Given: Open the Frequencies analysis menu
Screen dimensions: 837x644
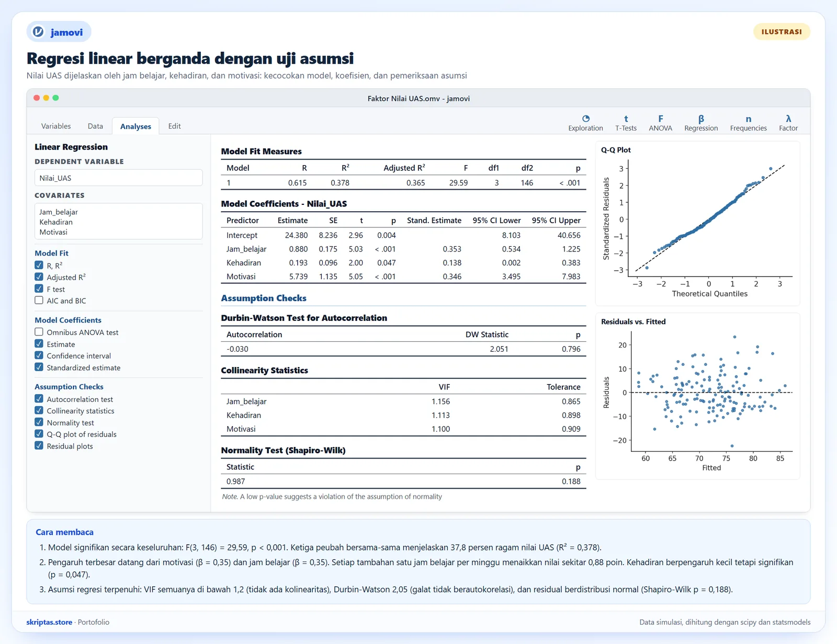Looking at the screenshot, I should pyautogui.click(x=748, y=123).
